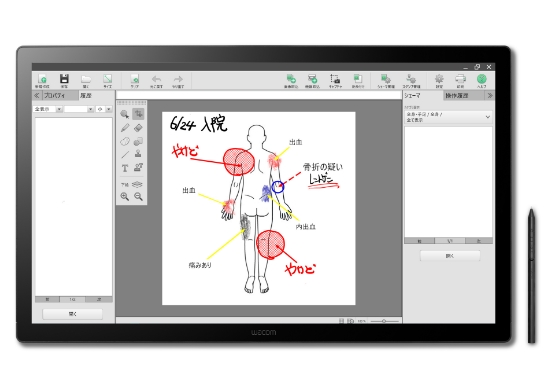Click the body diagram drawing canvas
Screen dimensions: 550x380
[x=259, y=208]
